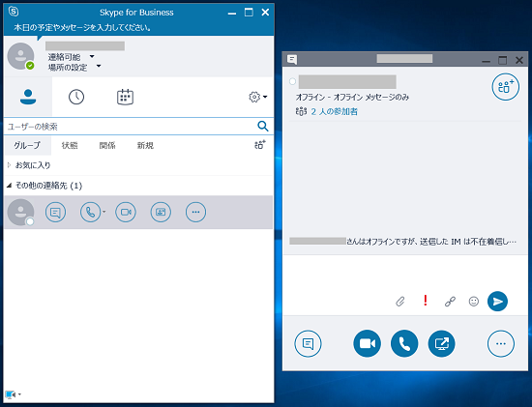This screenshot has width=532, height=407.
Task: Click the add contact icon in main window
Action: point(260,144)
